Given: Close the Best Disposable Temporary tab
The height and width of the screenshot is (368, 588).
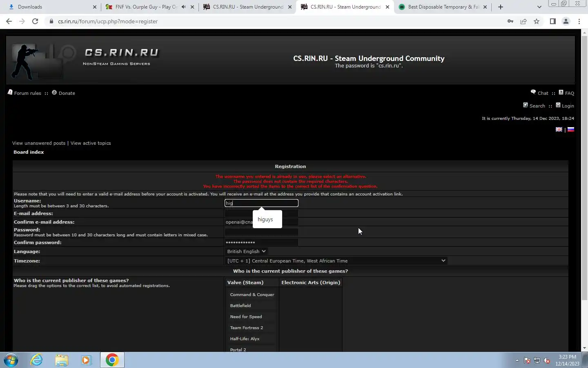Looking at the screenshot, I should [x=485, y=7].
